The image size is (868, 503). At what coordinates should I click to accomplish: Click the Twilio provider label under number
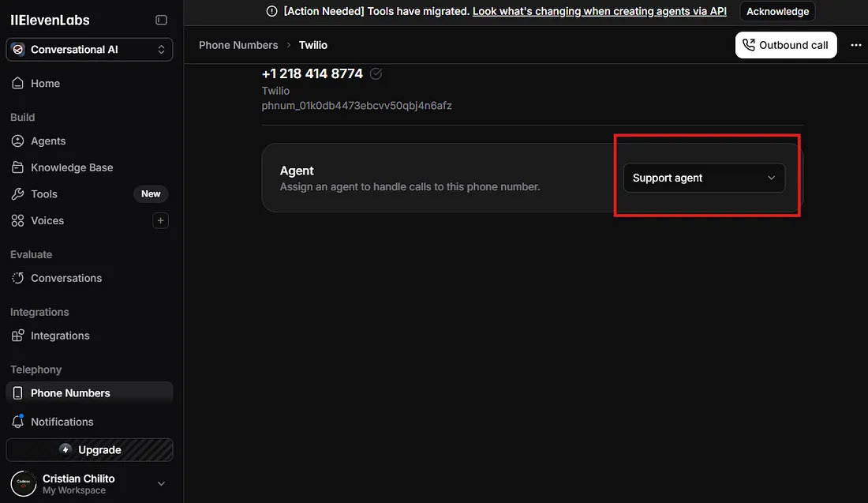pyautogui.click(x=275, y=90)
